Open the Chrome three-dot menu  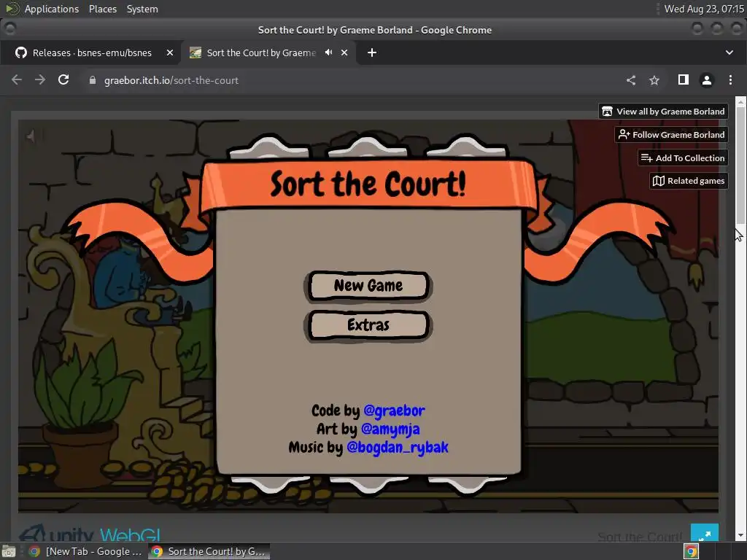(x=730, y=80)
